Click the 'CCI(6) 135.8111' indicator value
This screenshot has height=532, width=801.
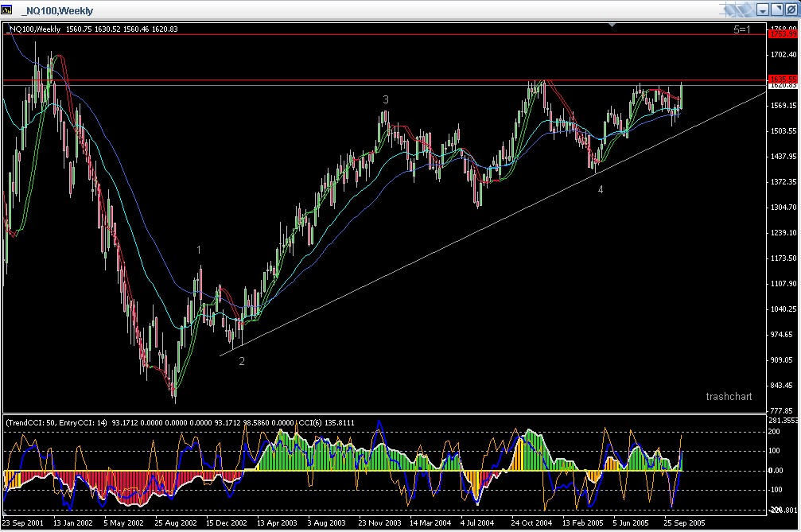click(x=326, y=423)
